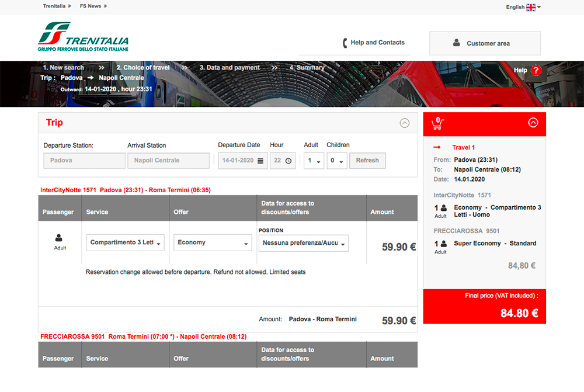Click the Padova - Roma Termini amount label
Image resolution: width=584 pixels, height=392 pixels.
pos(322,320)
